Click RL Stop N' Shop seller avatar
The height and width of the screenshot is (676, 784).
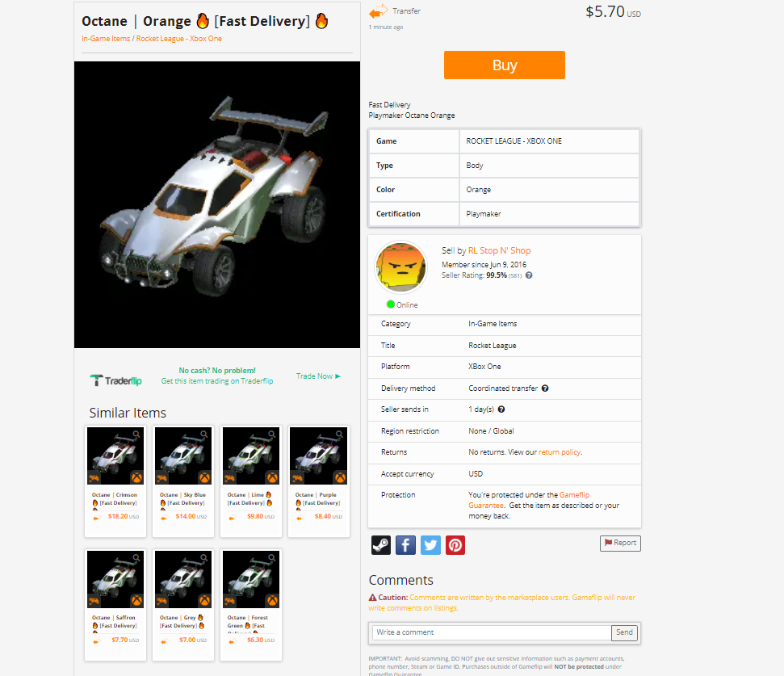pos(401,267)
